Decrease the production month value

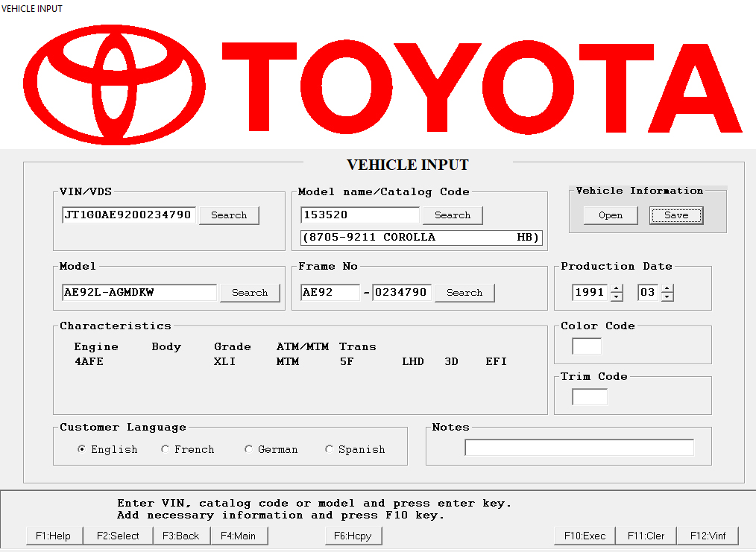click(x=667, y=296)
